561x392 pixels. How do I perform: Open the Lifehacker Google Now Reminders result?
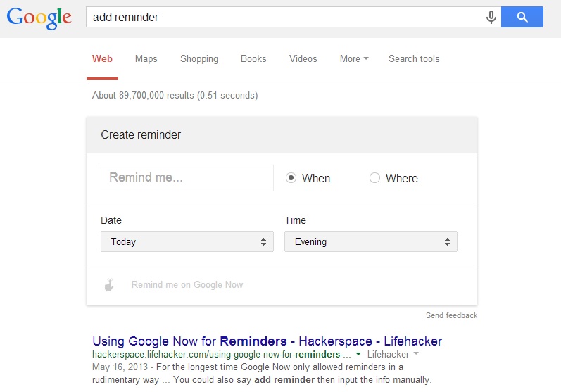(267, 341)
